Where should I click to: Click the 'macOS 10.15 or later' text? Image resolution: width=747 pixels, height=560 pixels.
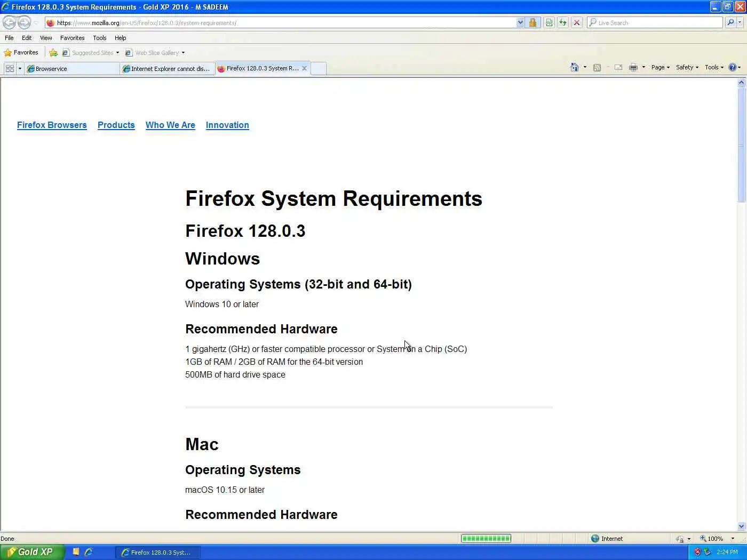coord(225,490)
